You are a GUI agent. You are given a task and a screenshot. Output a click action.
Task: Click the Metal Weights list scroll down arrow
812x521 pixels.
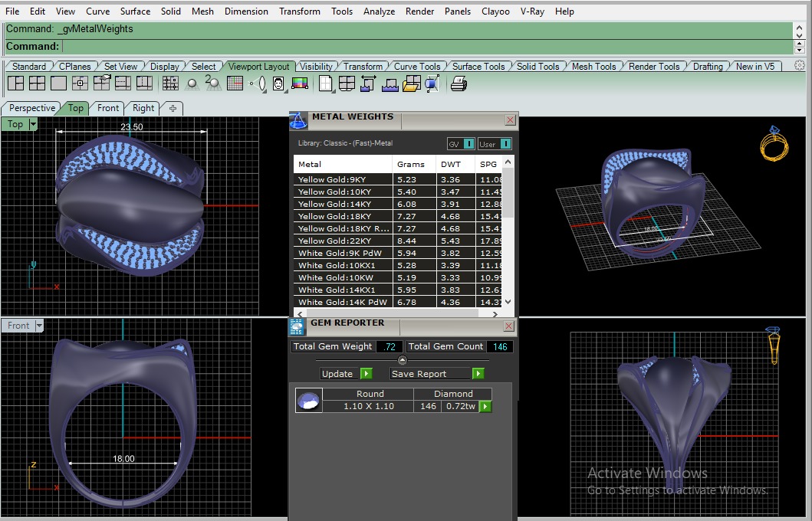pyautogui.click(x=508, y=302)
